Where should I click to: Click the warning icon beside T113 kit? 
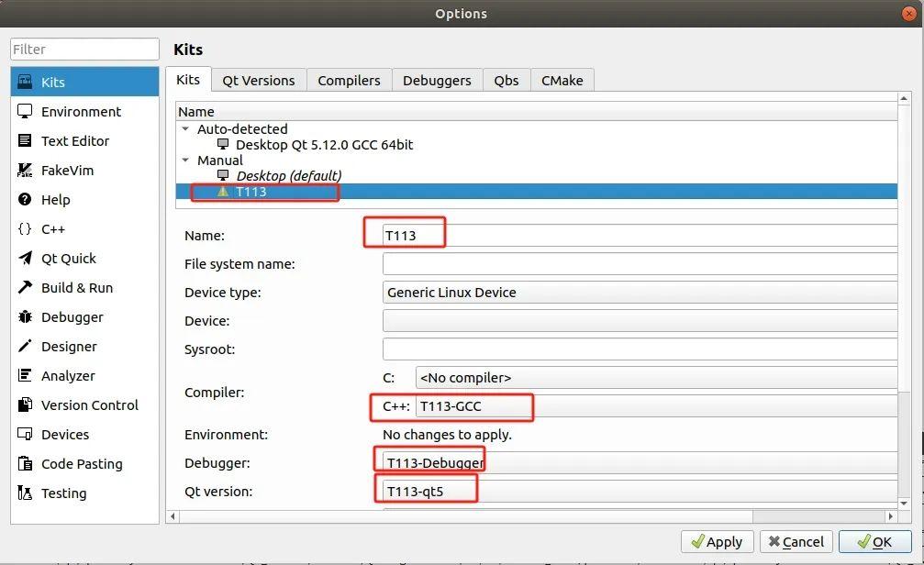click(x=223, y=192)
